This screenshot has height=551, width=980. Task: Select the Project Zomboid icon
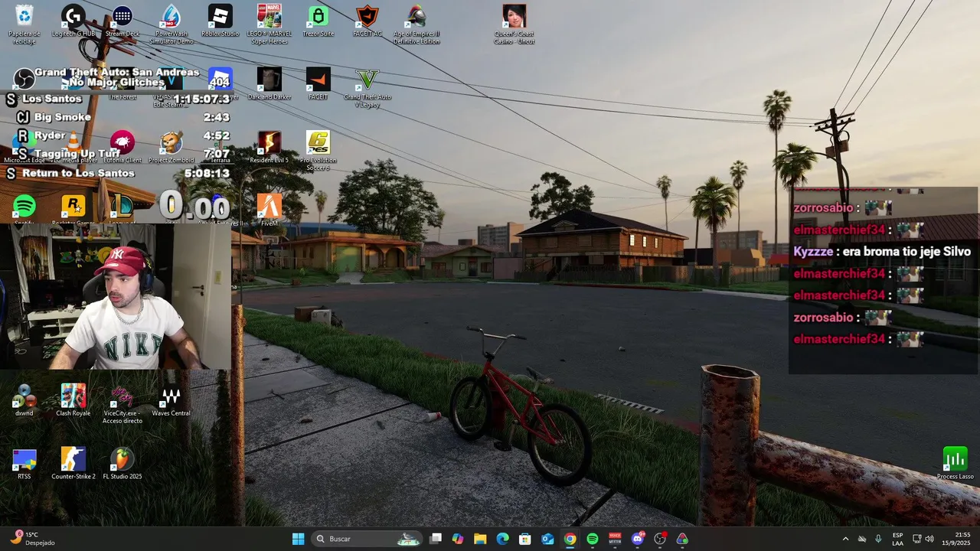(171, 147)
